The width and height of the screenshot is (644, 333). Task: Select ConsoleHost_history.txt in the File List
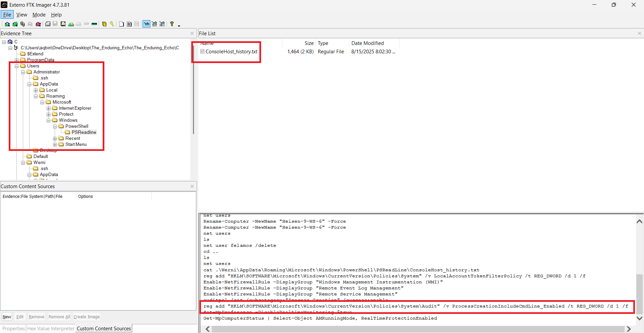tap(231, 52)
